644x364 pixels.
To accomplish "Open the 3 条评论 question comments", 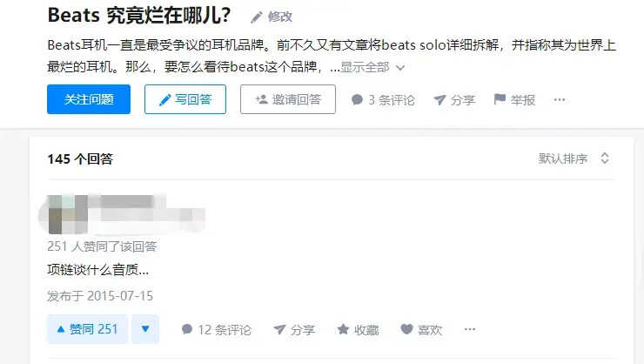I will (x=383, y=100).
